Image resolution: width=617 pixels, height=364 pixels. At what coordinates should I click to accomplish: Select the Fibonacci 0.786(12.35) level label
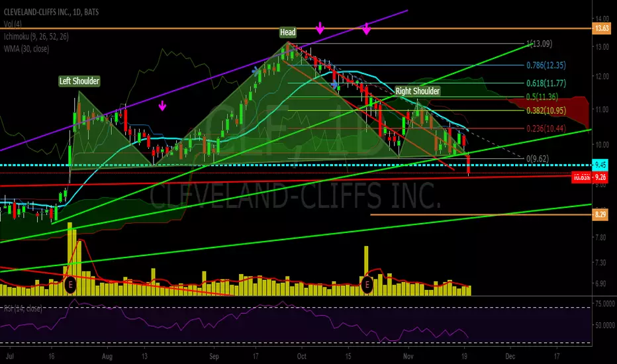(546, 66)
